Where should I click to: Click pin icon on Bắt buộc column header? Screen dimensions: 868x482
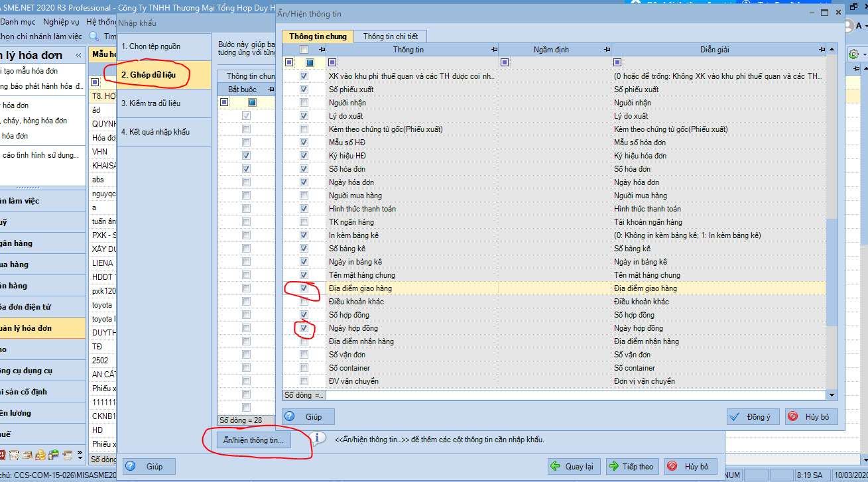click(271, 89)
